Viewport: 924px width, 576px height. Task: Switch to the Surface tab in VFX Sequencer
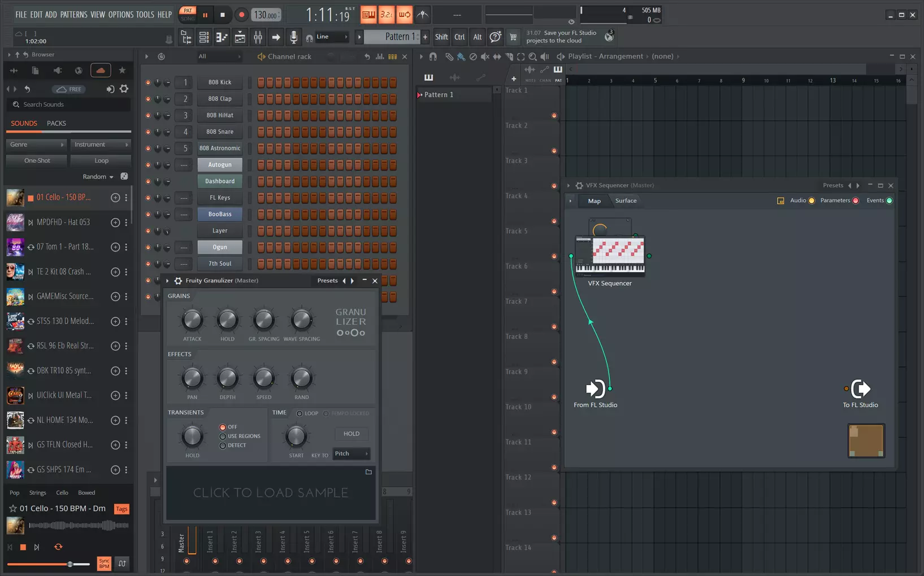[x=626, y=201]
